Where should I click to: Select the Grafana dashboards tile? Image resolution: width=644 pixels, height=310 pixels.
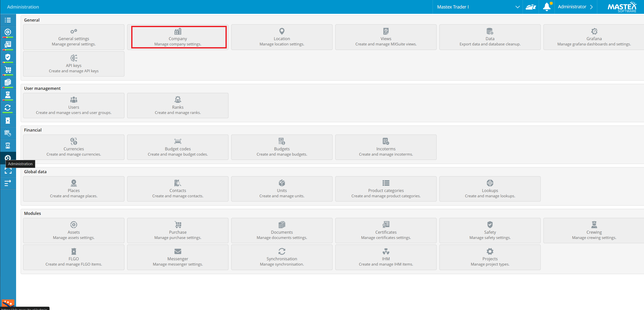click(594, 37)
